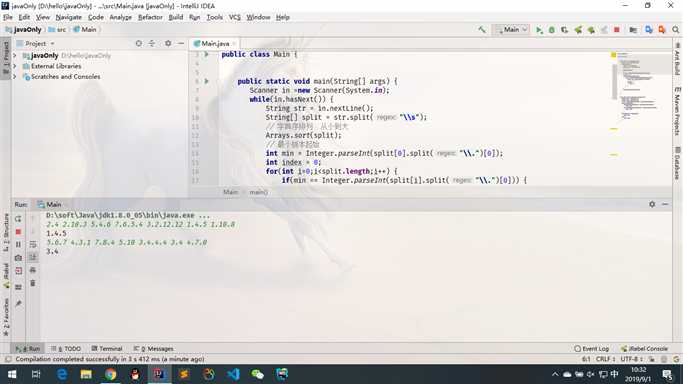Image resolution: width=683 pixels, height=384 pixels.
Task: Stop the program using the top toolbar red square
Action: coord(616,30)
